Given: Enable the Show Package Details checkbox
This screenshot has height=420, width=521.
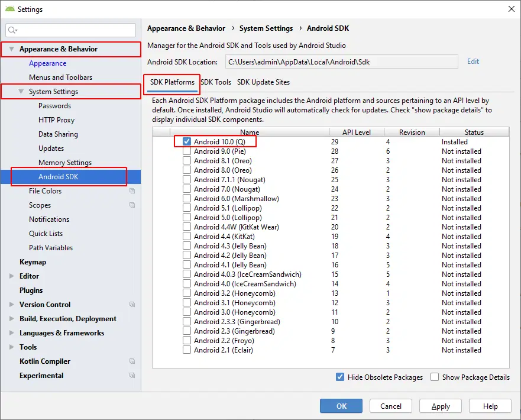Looking at the screenshot, I should 435,377.
